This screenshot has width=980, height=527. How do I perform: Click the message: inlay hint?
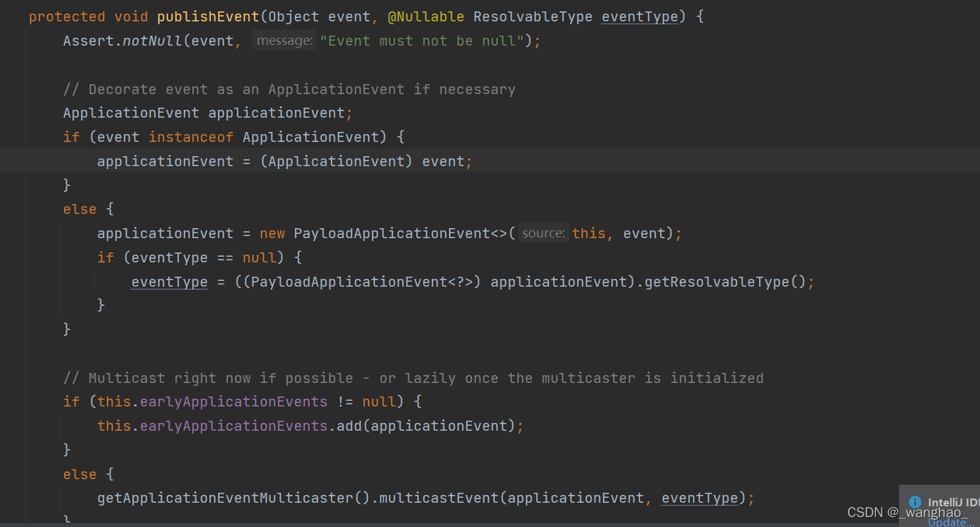click(284, 41)
